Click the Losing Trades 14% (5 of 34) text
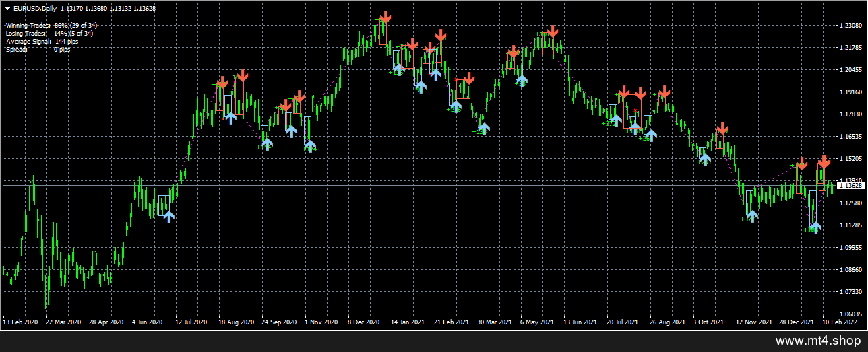This screenshot has width=868, height=352. coord(49,33)
